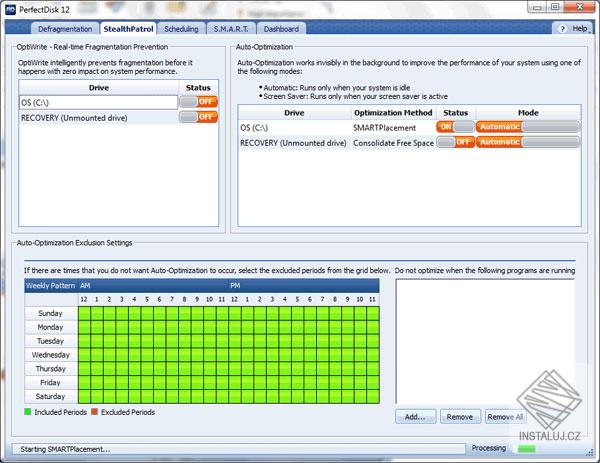This screenshot has width=600, height=463.
Task: Click the Optimization Method column header
Action: click(x=393, y=113)
